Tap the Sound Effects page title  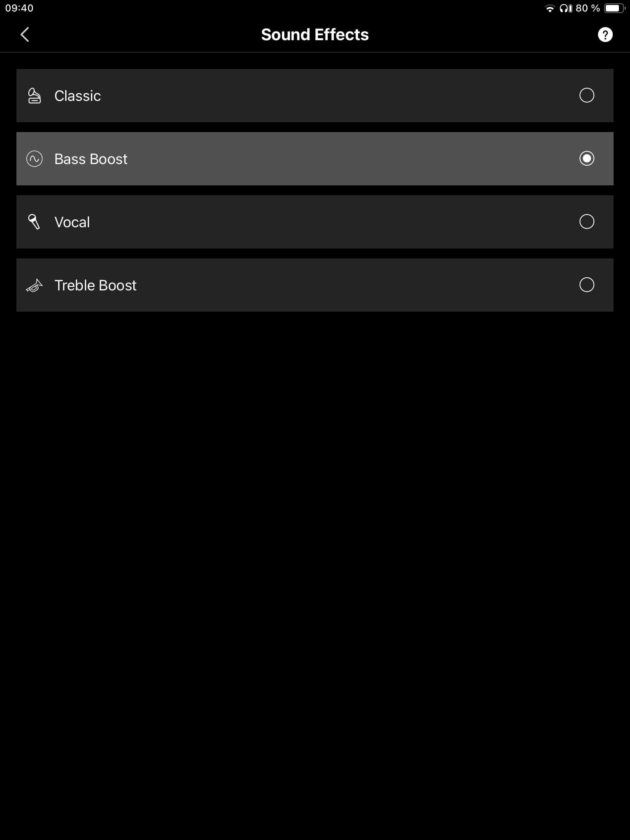(315, 35)
